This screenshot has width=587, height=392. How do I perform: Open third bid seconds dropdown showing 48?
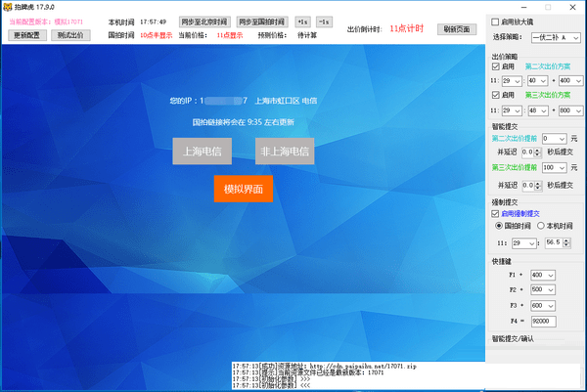(x=537, y=110)
